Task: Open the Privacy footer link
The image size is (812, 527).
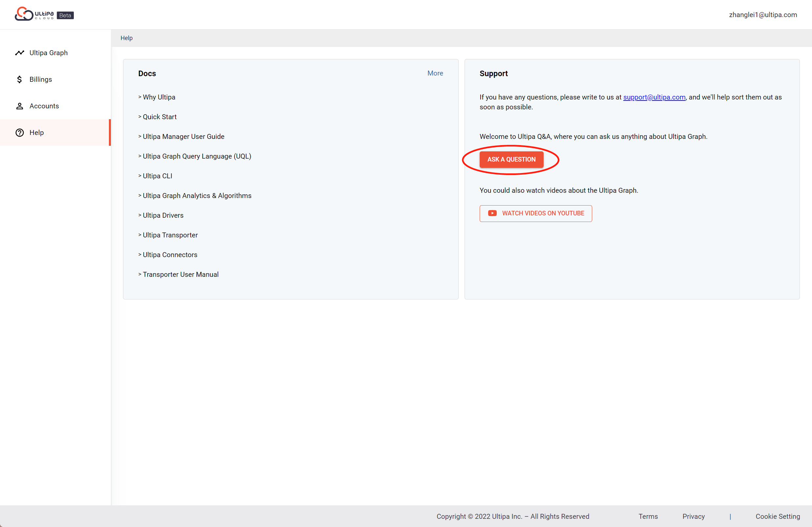Action: tap(693, 516)
